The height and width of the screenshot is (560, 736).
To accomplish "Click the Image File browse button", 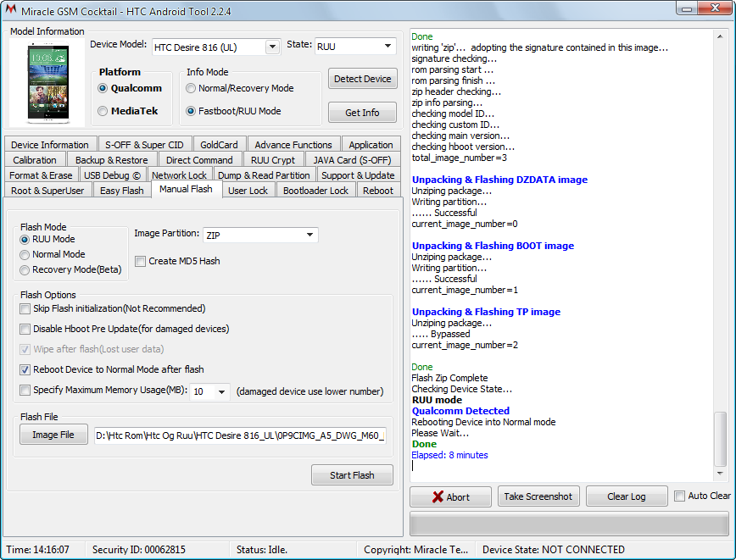I will (53, 435).
